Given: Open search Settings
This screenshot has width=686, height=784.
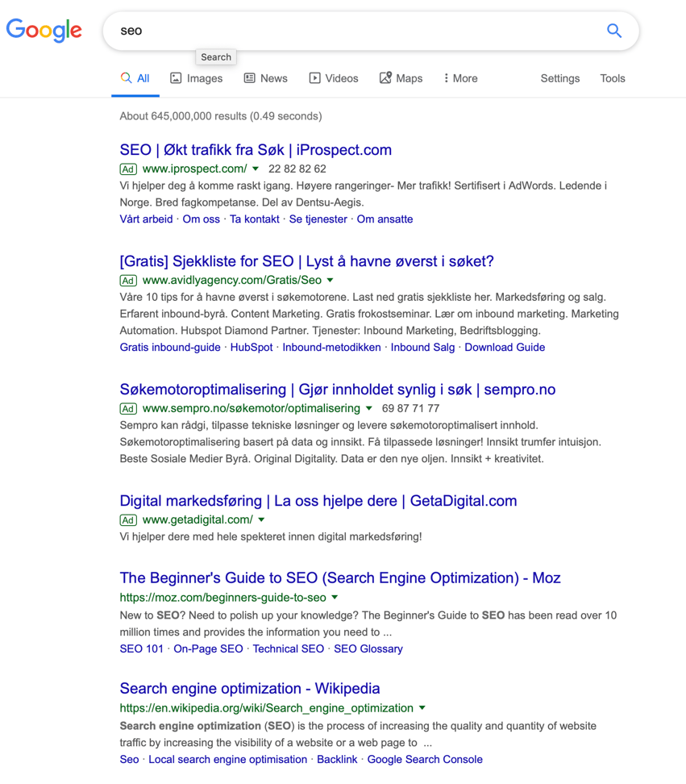Looking at the screenshot, I should pyautogui.click(x=560, y=78).
